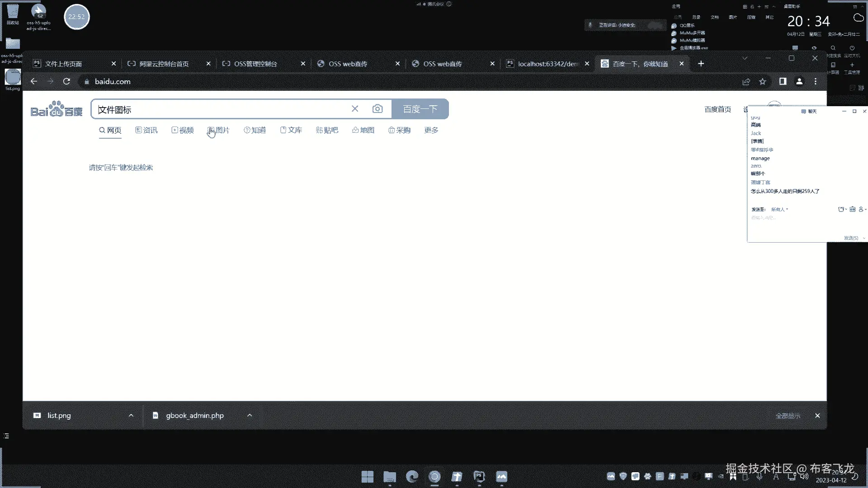Bookmark this page with star icon
The width and height of the screenshot is (868, 488).
[x=763, y=81]
